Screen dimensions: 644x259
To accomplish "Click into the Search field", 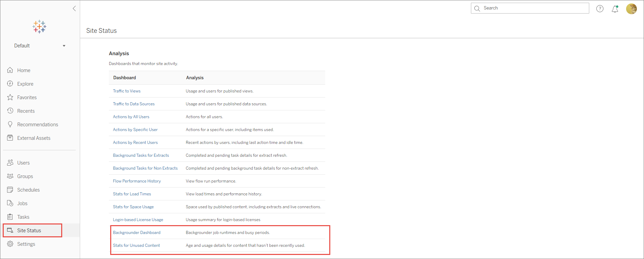I will tap(530, 8).
